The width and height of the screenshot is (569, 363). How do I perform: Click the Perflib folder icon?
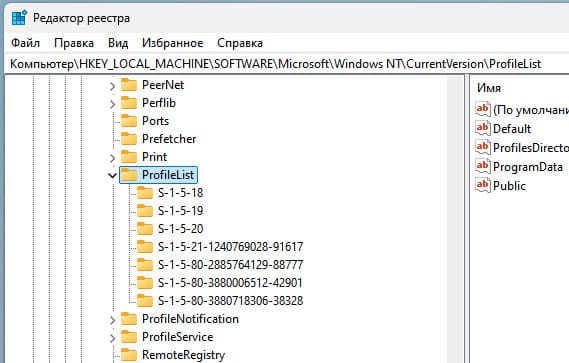click(129, 103)
